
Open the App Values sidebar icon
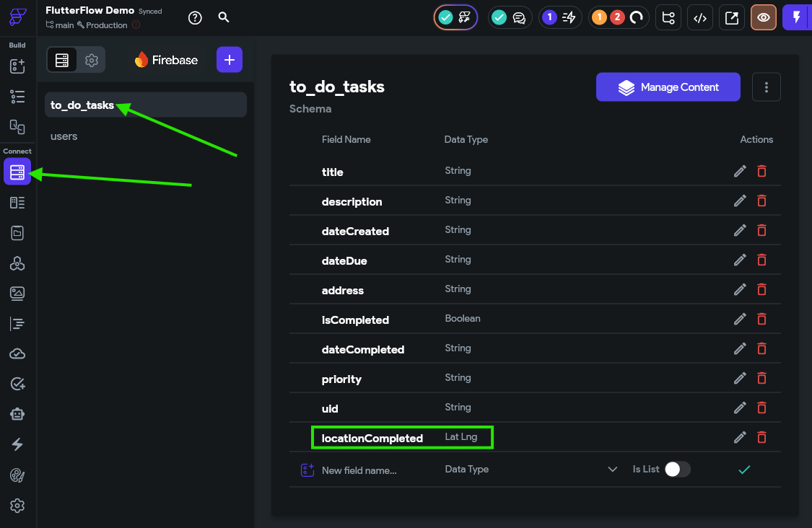tap(17, 233)
